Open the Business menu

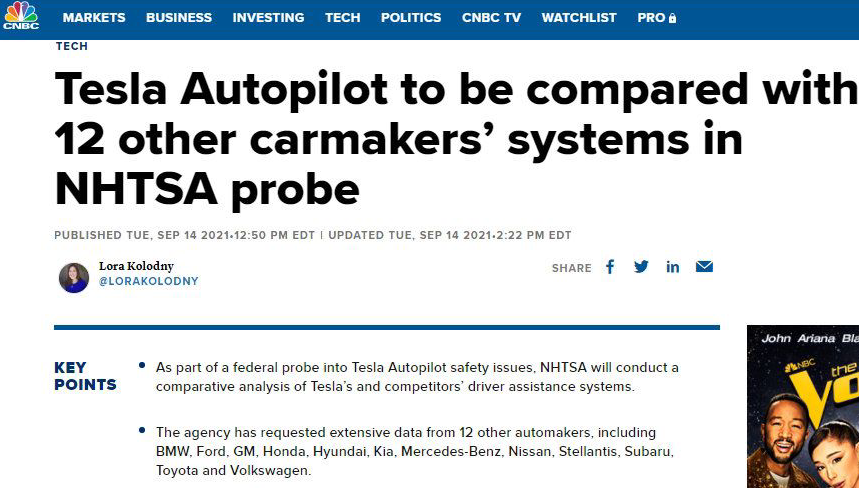point(179,18)
